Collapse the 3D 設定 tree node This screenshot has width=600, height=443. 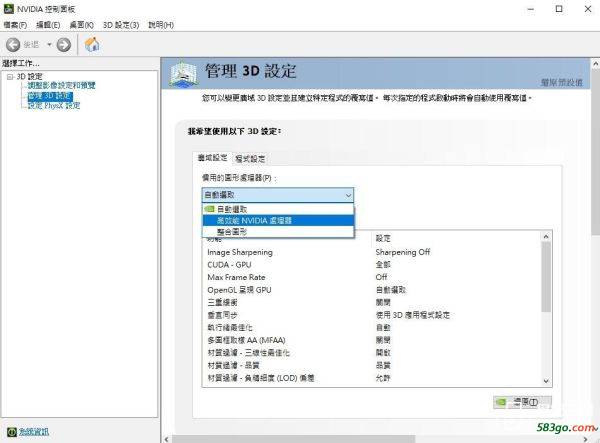tap(10, 77)
